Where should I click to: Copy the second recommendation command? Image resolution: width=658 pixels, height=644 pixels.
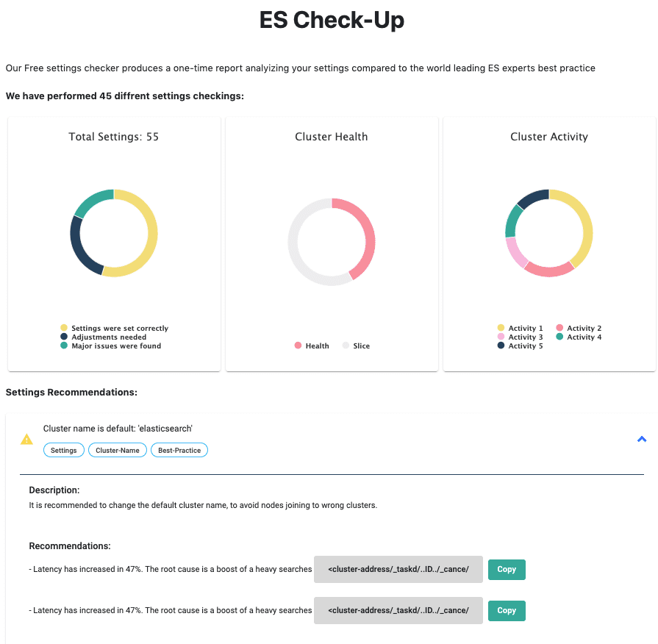coord(507,610)
